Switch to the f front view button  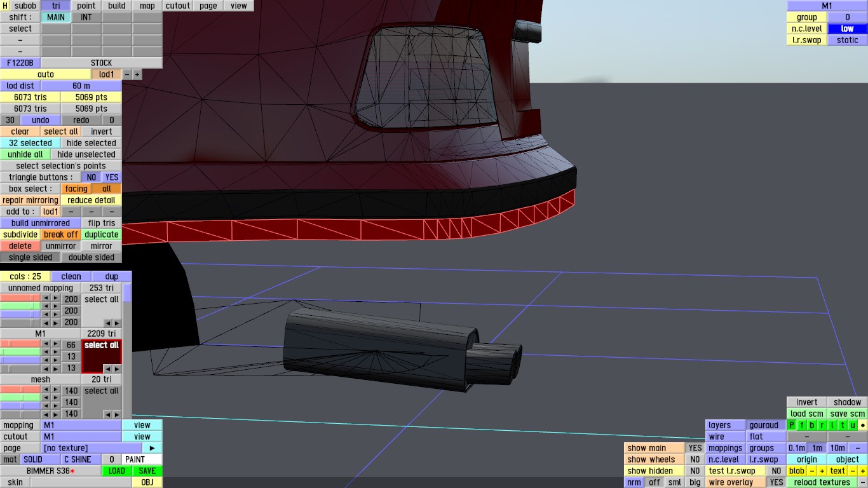click(x=802, y=425)
